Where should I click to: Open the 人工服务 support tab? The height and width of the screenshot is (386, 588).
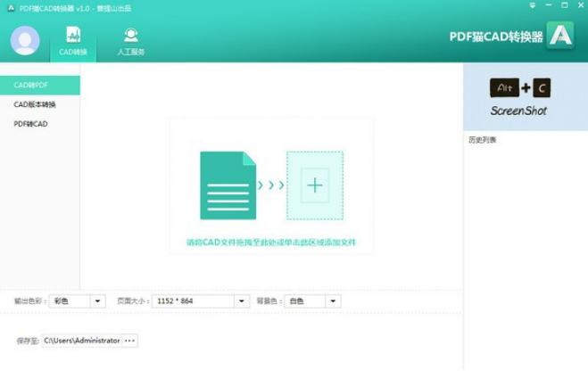pyautogui.click(x=131, y=42)
